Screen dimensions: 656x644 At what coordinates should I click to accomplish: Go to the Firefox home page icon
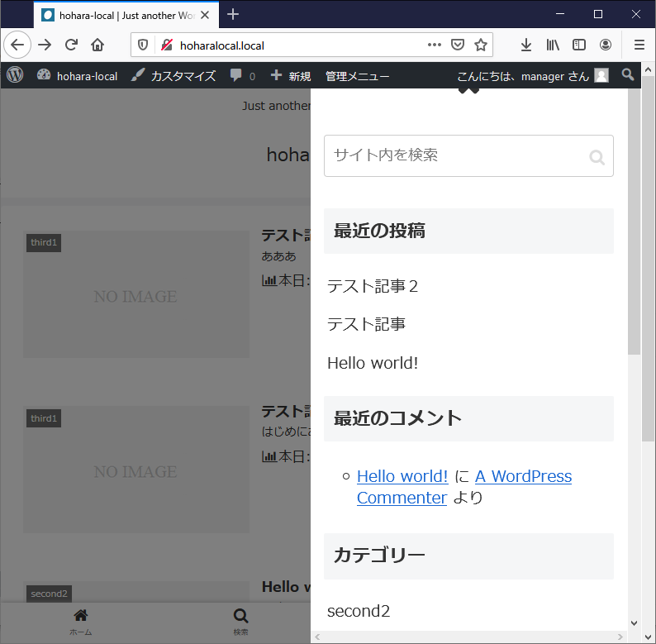click(97, 45)
